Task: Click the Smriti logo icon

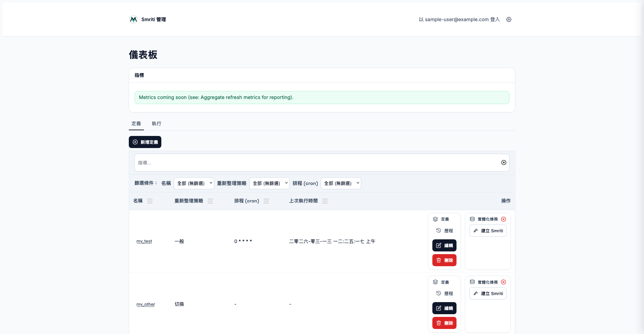Action: click(133, 19)
